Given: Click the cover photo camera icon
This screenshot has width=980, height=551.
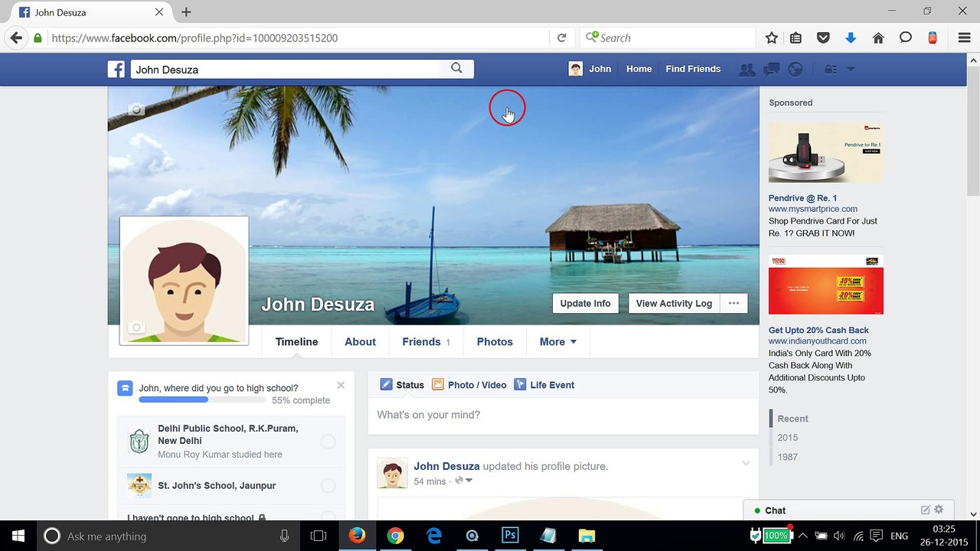Looking at the screenshot, I should (136, 109).
